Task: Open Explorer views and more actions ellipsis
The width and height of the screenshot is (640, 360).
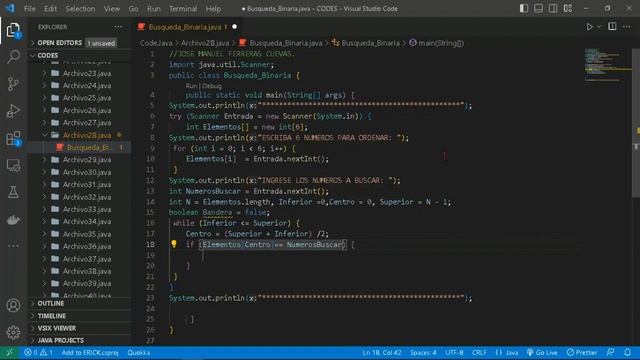Action: [118, 27]
